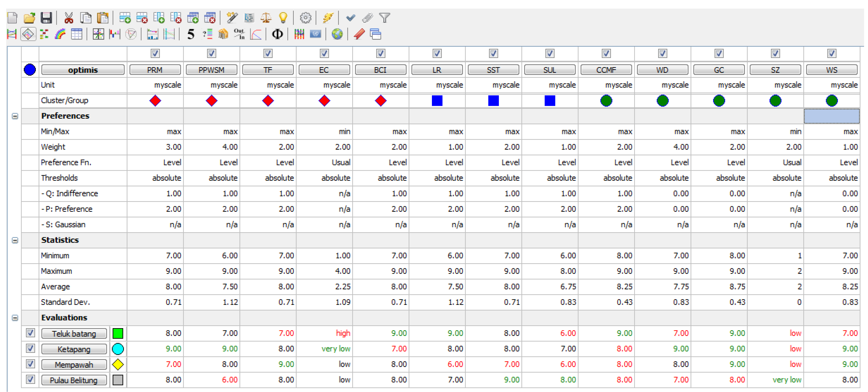Toggle the Ketapang action checkbox

tap(30, 348)
